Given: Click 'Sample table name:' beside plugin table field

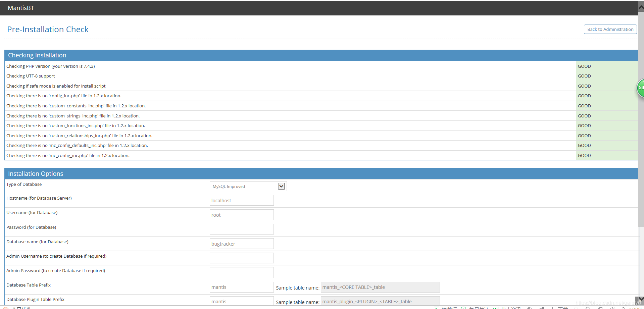Looking at the screenshot, I should pyautogui.click(x=298, y=302).
